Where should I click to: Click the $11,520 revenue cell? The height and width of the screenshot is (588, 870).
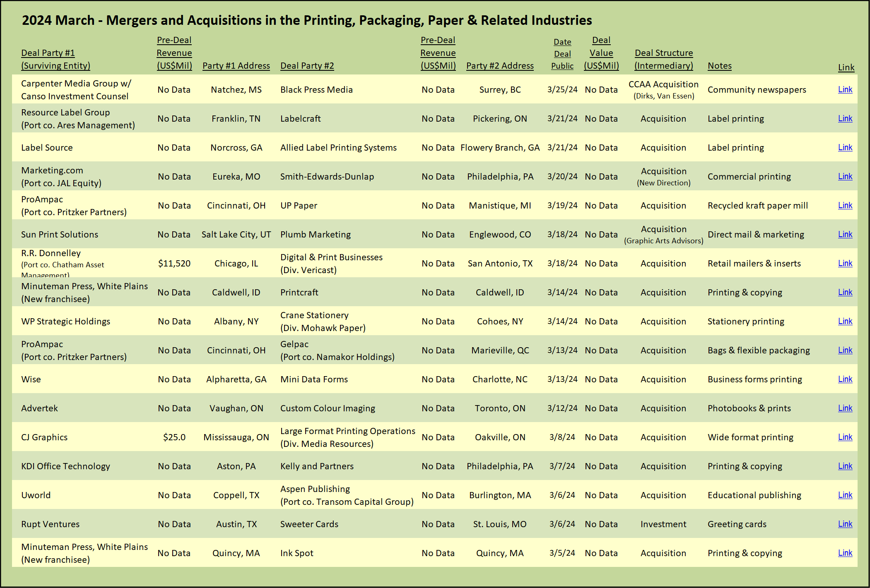[x=174, y=264]
